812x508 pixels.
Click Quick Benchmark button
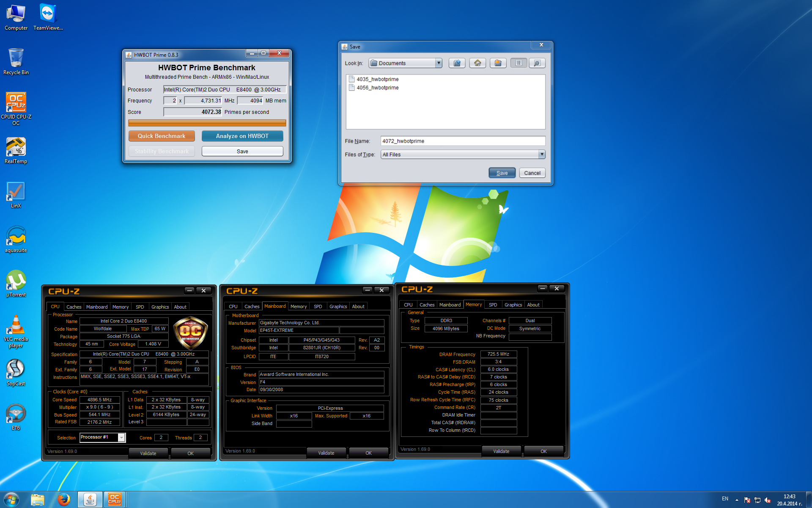point(162,136)
